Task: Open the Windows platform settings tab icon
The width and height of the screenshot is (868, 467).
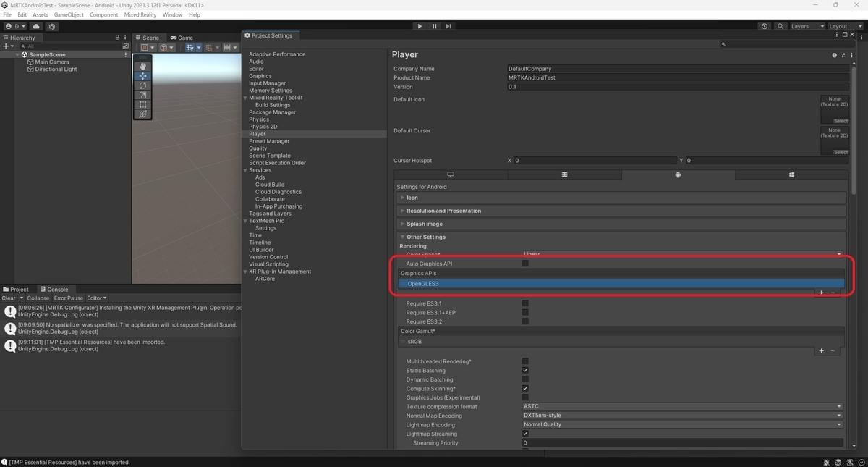Action: (791, 174)
